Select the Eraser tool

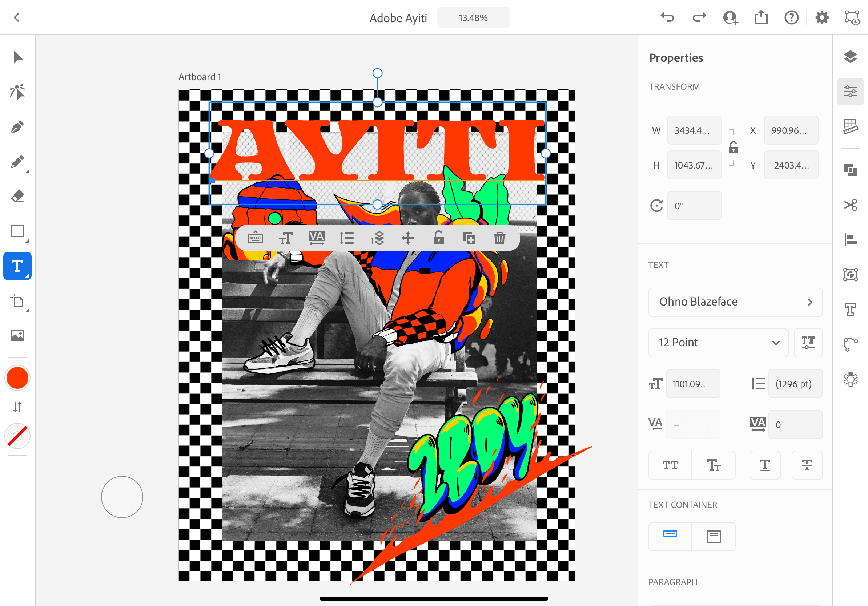click(17, 197)
